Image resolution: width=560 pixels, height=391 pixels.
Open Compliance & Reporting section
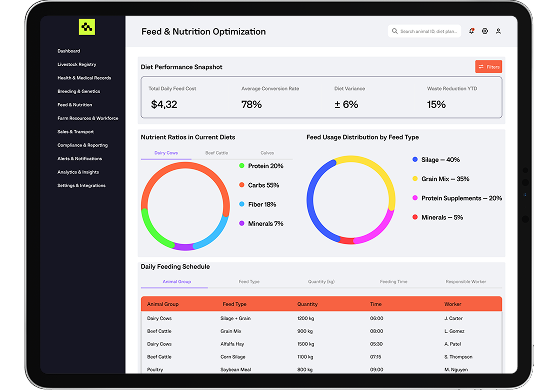83,145
